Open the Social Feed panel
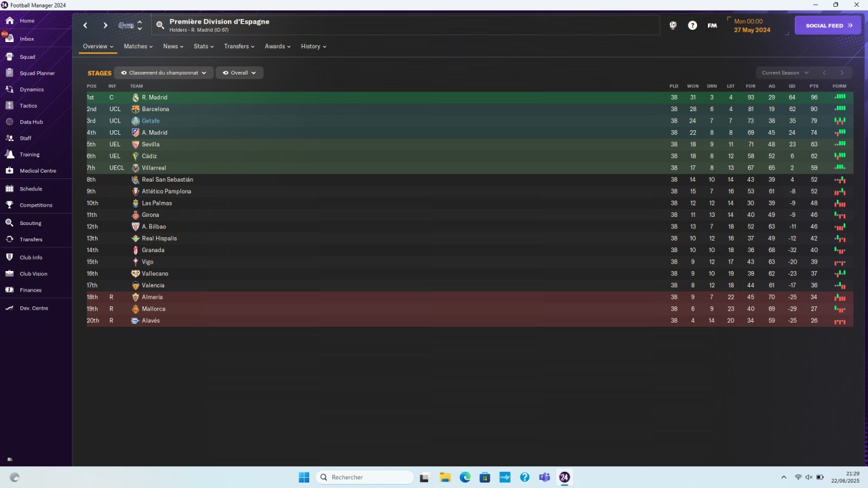 click(x=828, y=26)
